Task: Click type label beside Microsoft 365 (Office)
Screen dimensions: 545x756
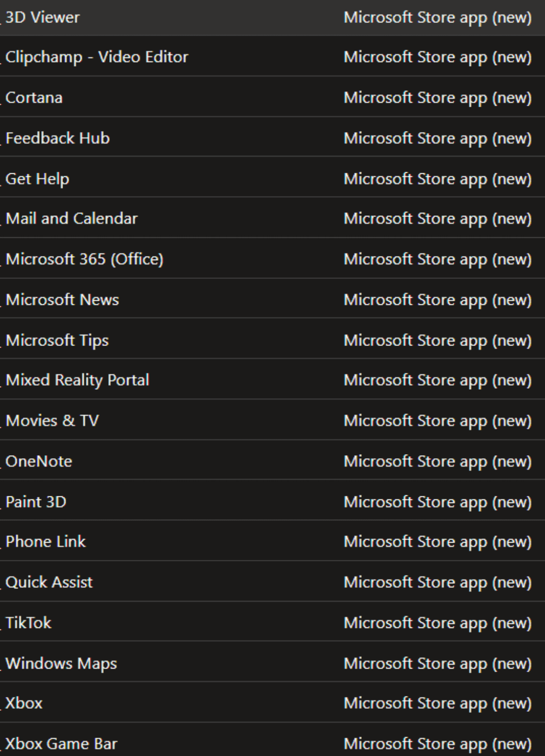Action: click(x=438, y=260)
